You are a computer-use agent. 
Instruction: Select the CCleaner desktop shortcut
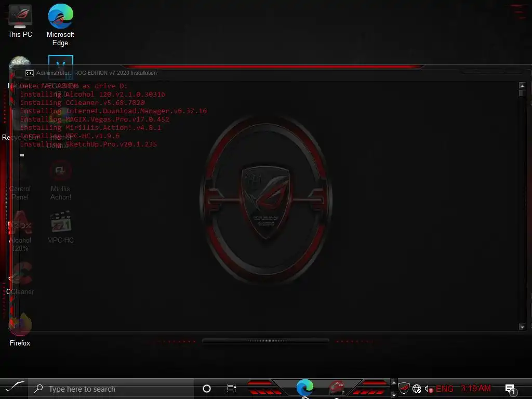click(x=20, y=278)
